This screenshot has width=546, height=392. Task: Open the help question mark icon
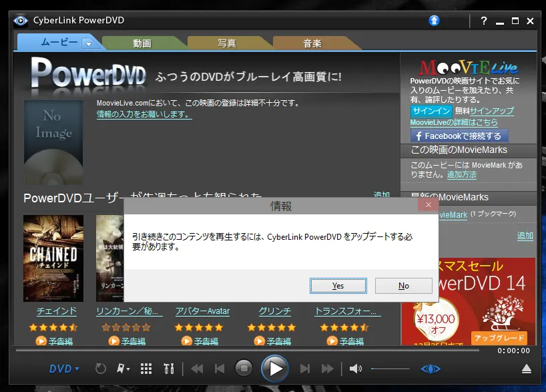click(x=484, y=21)
